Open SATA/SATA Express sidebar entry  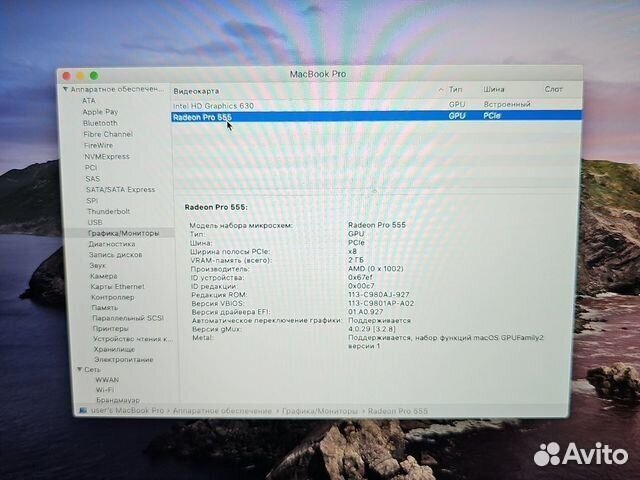click(x=120, y=189)
